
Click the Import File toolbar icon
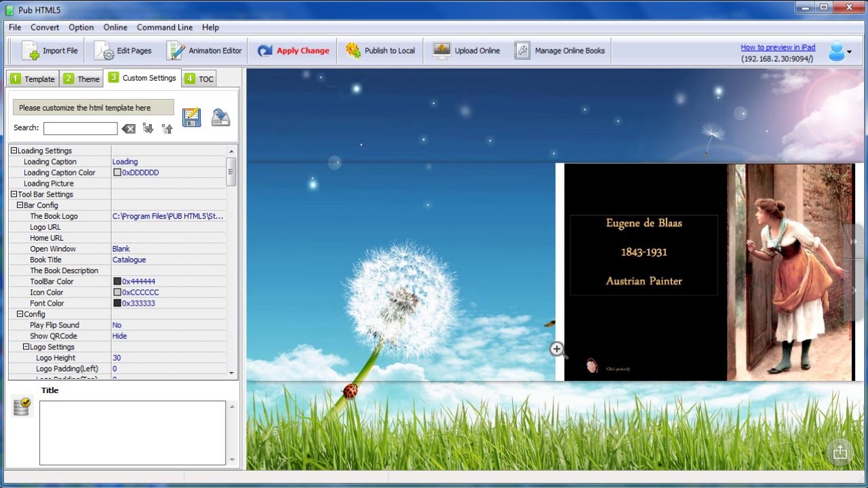[31, 51]
